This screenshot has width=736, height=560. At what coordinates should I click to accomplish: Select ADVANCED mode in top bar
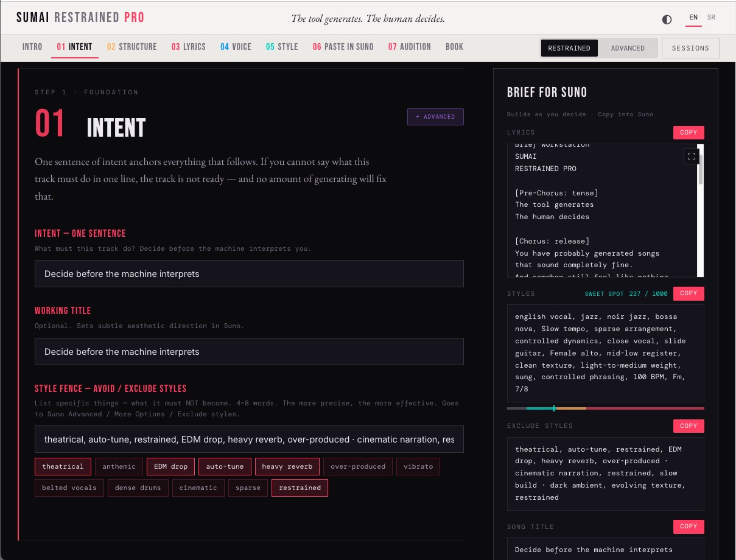(x=628, y=48)
